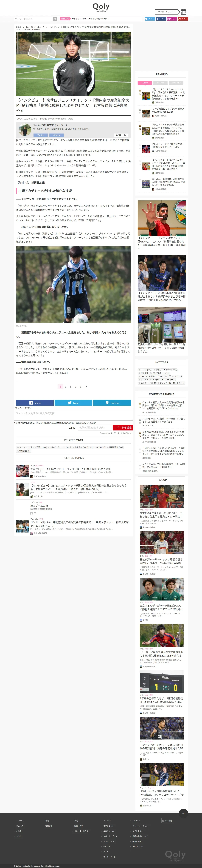The width and height of the screenshot is (202, 868).
Task: Open Pick Up 東京ヴェルディがリーグ戦5試合ぶり
Action: coord(162,608)
